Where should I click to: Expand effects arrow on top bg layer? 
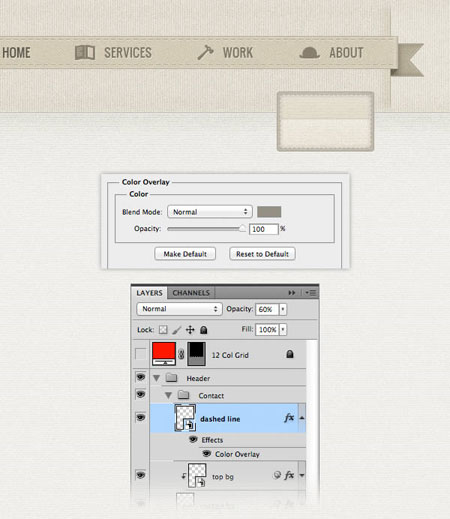click(302, 475)
